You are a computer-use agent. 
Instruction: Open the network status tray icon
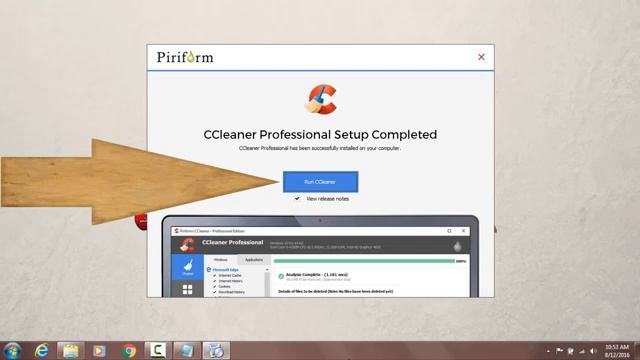(x=582, y=351)
